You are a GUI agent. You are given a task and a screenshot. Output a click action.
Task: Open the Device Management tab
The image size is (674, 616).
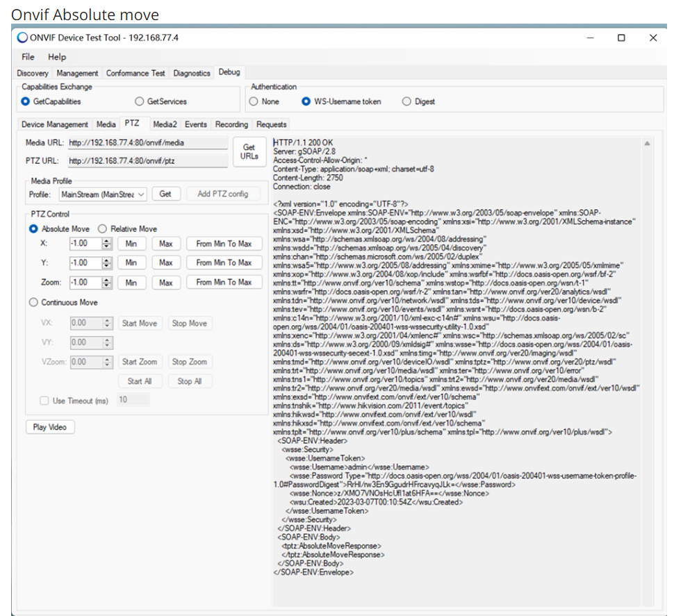(55, 124)
